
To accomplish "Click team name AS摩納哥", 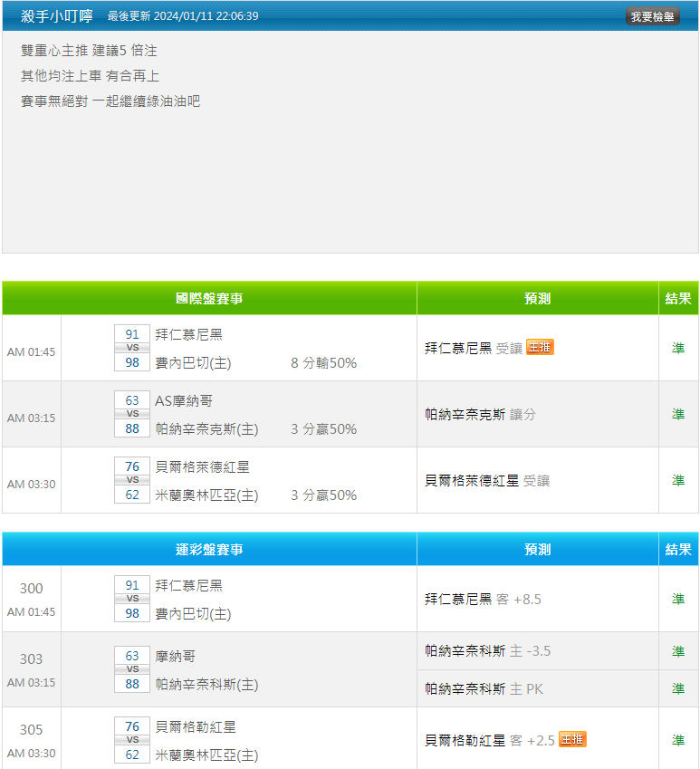I will [x=184, y=400].
